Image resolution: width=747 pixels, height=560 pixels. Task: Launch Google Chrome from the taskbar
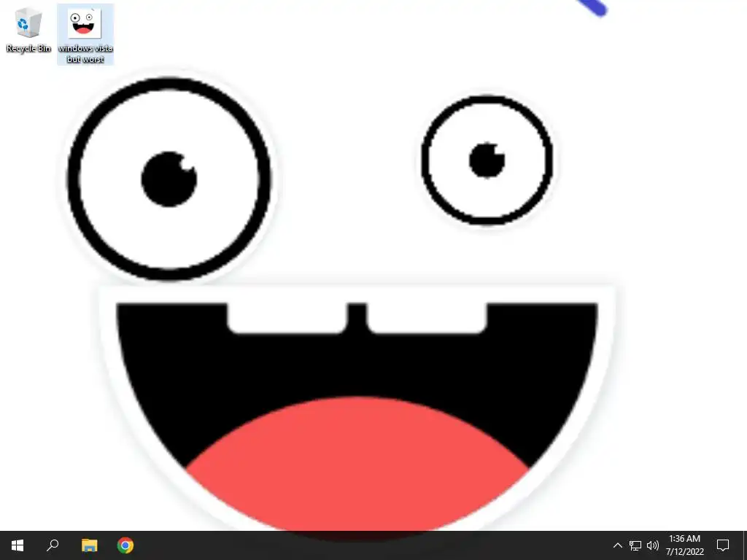point(125,545)
